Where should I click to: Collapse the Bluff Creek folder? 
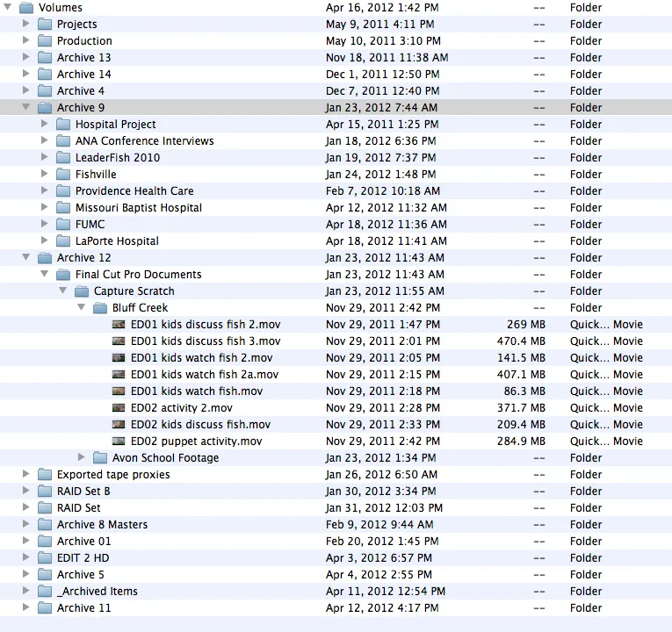pos(81,308)
